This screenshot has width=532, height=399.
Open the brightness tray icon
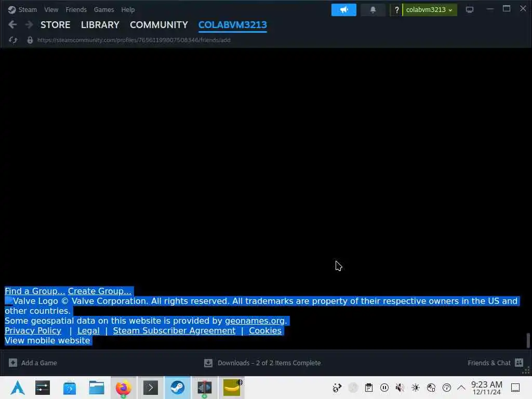[416, 388]
